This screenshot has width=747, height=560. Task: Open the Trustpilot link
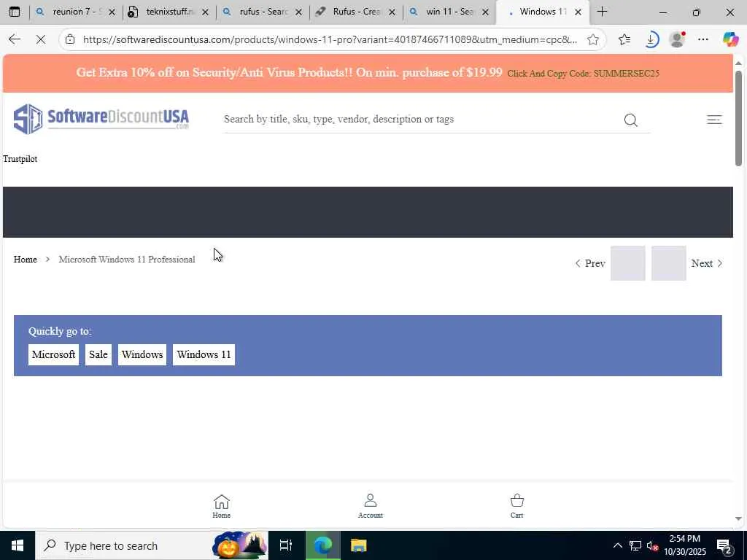pos(20,159)
